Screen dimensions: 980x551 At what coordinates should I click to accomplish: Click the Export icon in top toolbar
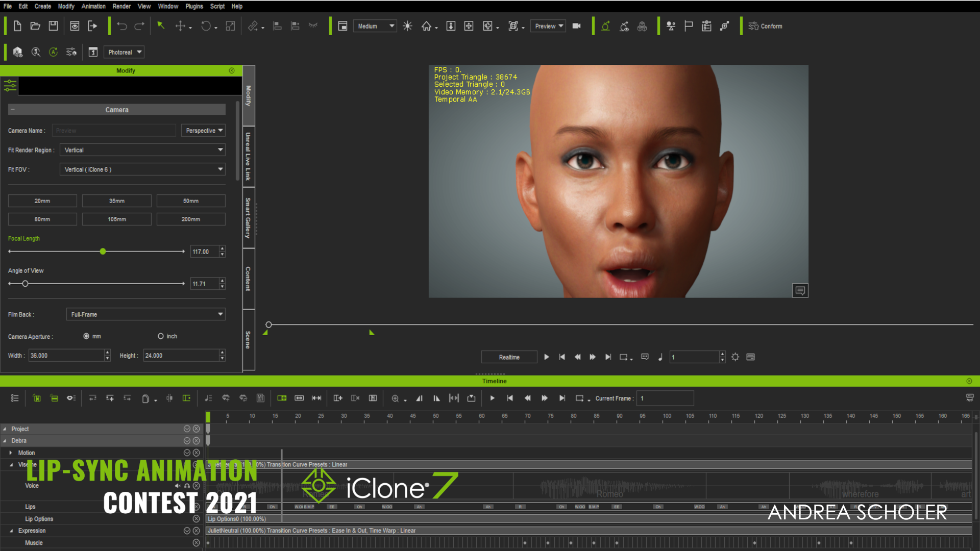pos(92,26)
